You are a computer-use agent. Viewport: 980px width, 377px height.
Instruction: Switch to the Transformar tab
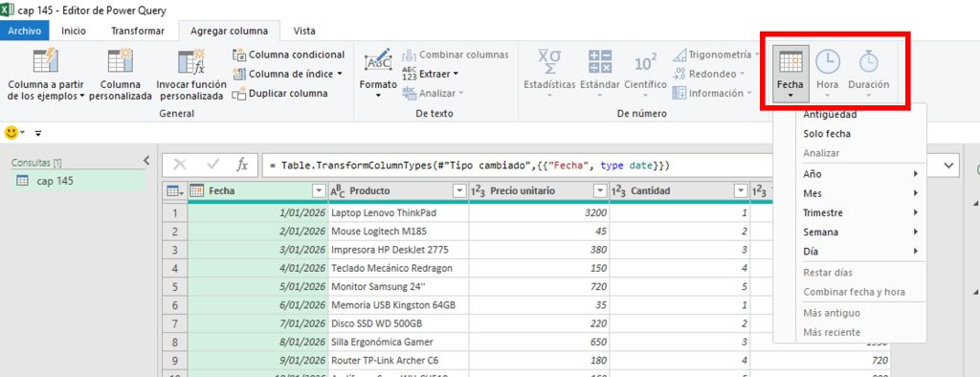tap(138, 31)
